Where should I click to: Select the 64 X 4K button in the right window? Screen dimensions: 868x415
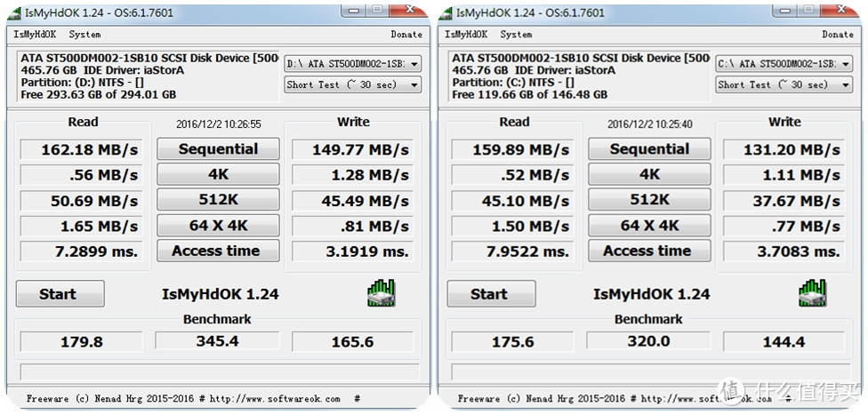[649, 226]
